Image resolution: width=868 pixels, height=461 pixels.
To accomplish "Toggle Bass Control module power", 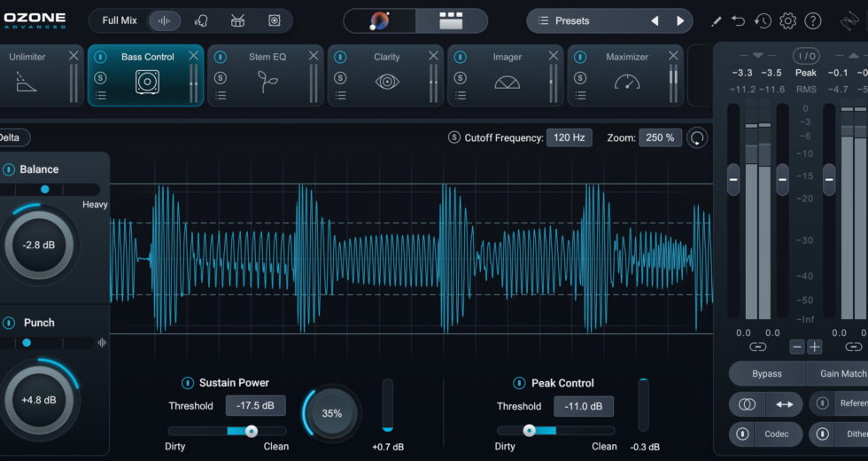I will (x=100, y=57).
